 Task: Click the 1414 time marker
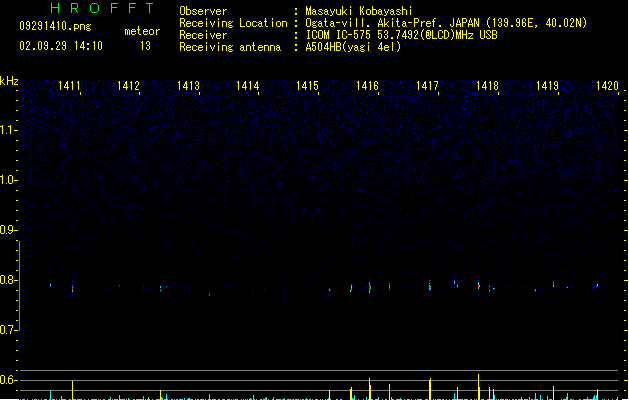[248, 86]
